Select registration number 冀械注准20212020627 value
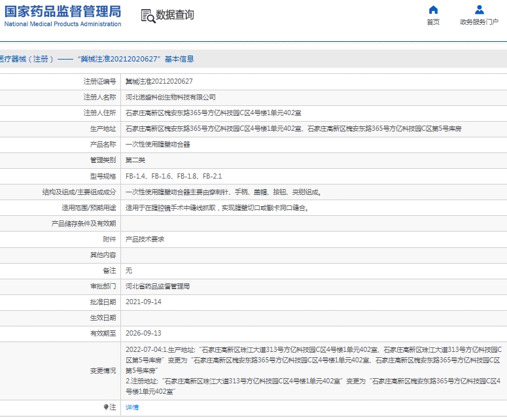507x420 pixels. (159, 82)
